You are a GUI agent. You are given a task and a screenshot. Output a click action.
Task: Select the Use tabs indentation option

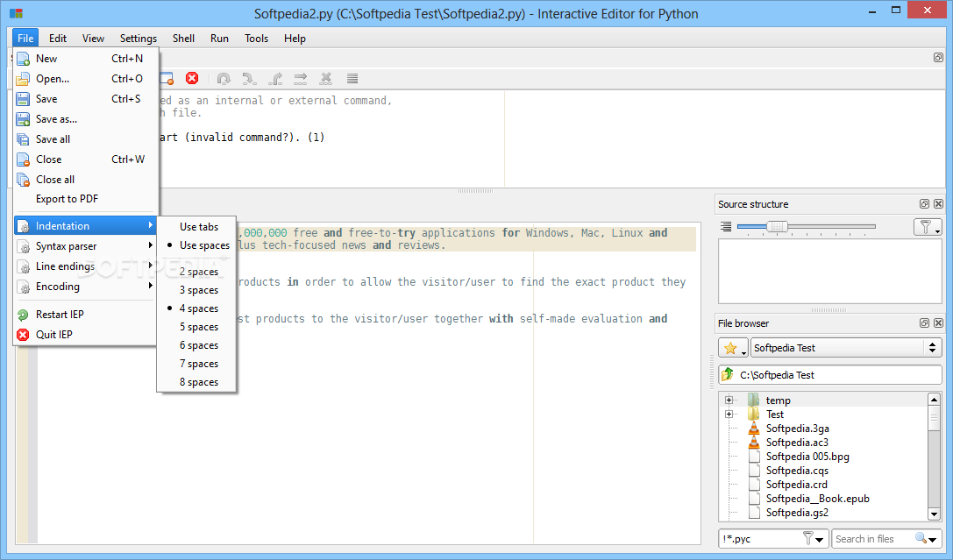[196, 227]
